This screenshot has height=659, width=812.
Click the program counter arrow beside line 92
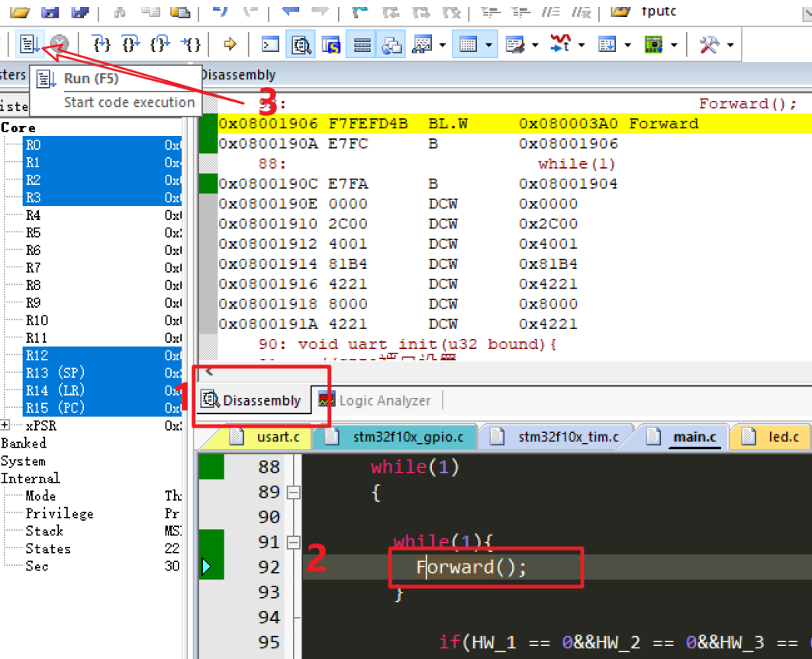tap(207, 567)
